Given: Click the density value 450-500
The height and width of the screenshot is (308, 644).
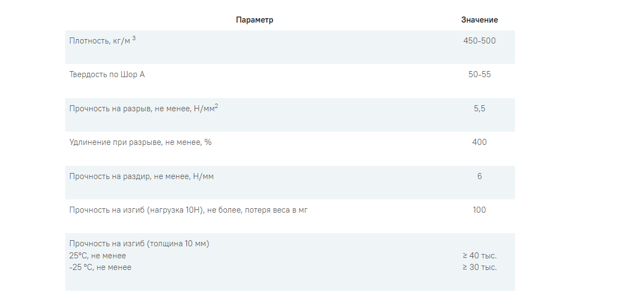Looking at the screenshot, I should coord(479,41).
